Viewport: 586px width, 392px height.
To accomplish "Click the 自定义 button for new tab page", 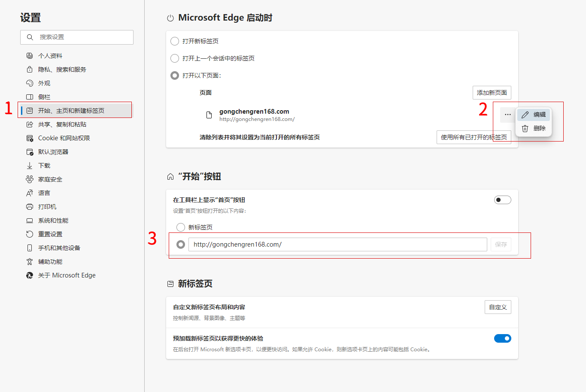I will [x=498, y=307].
